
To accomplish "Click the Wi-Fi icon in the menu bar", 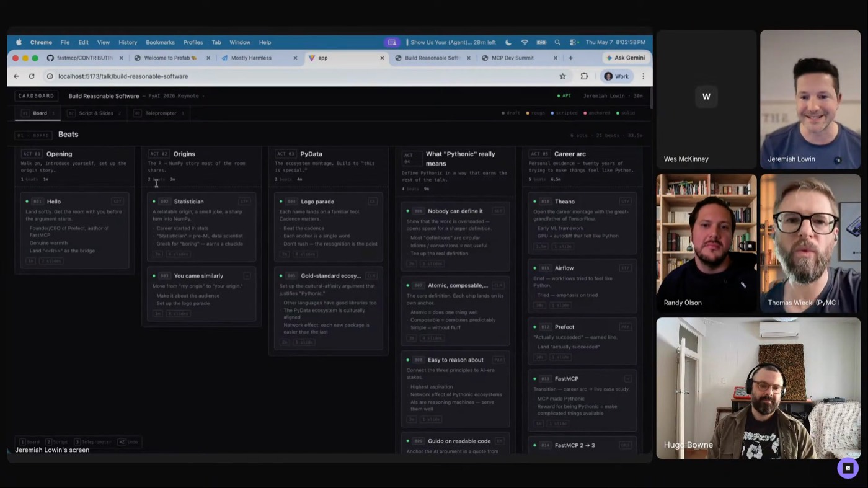I will pyautogui.click(x=525, y=42).
